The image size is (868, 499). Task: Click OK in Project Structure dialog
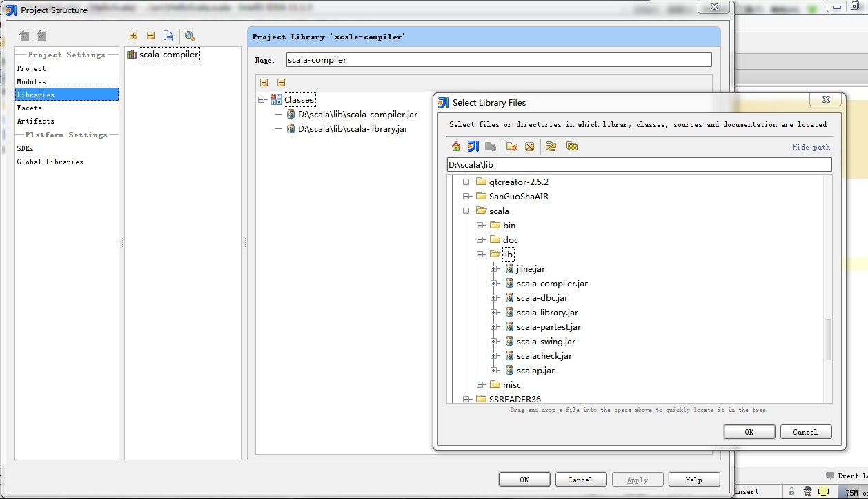[x=524, y=480]
